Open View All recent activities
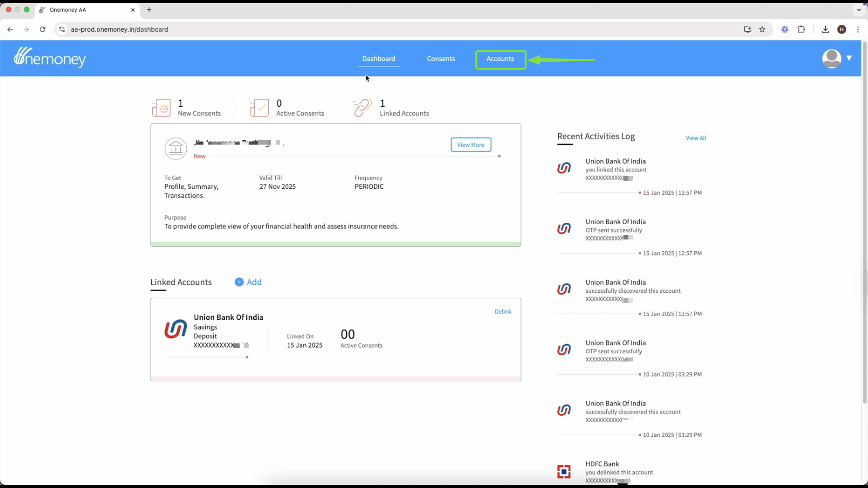Image resolution: width=868 pixels, height=488 pixels. tap(696, 138)
